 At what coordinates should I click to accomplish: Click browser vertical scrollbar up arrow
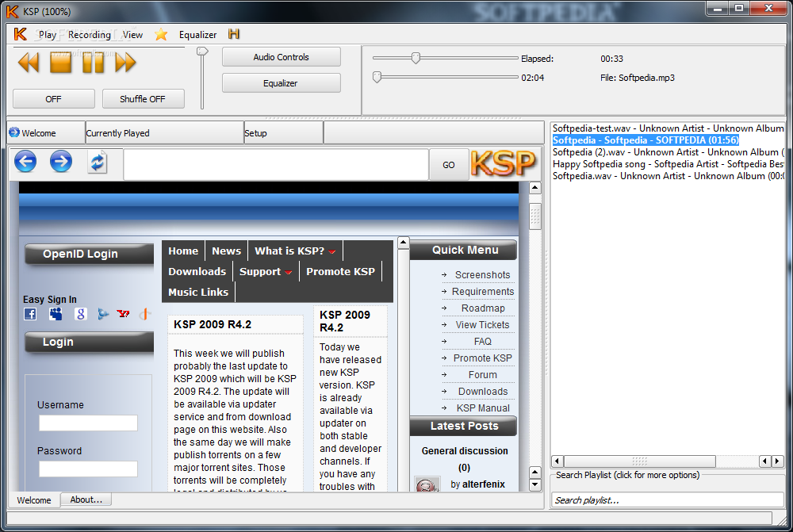(534, 188)
